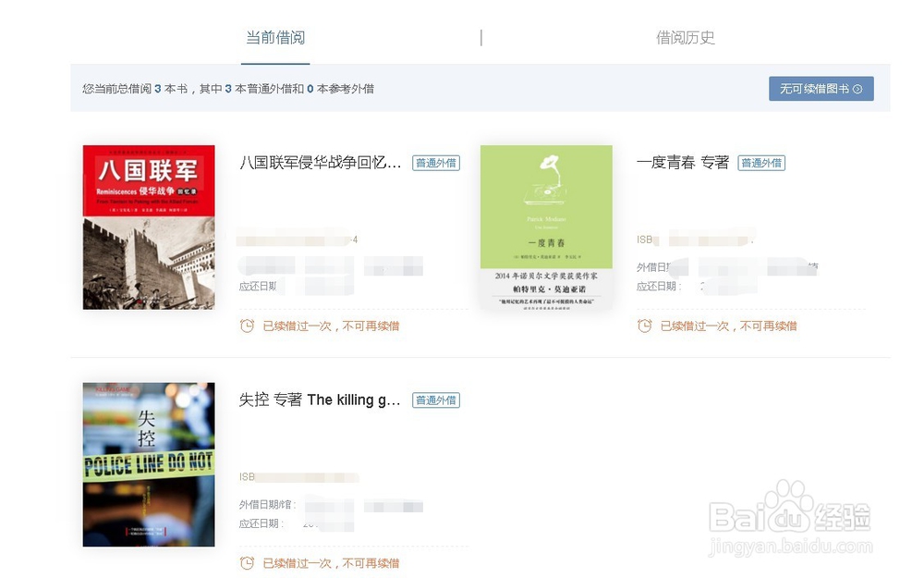This screenshot has height=578, width=924.
Task: Open 一度青春 green book cover
Action: 546,228
